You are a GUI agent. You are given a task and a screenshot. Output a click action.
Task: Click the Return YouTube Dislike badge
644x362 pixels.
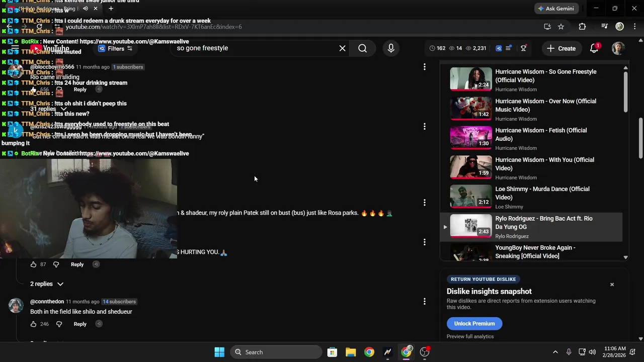483,279
